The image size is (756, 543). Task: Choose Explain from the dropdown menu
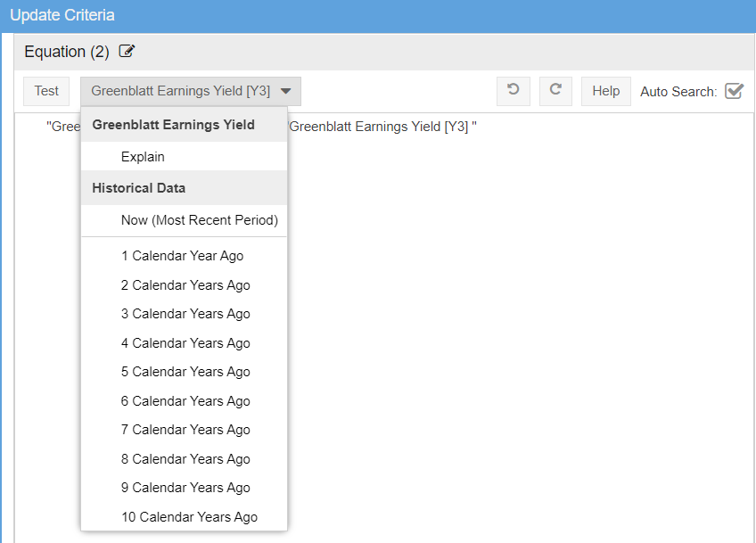tap(184, 157)
